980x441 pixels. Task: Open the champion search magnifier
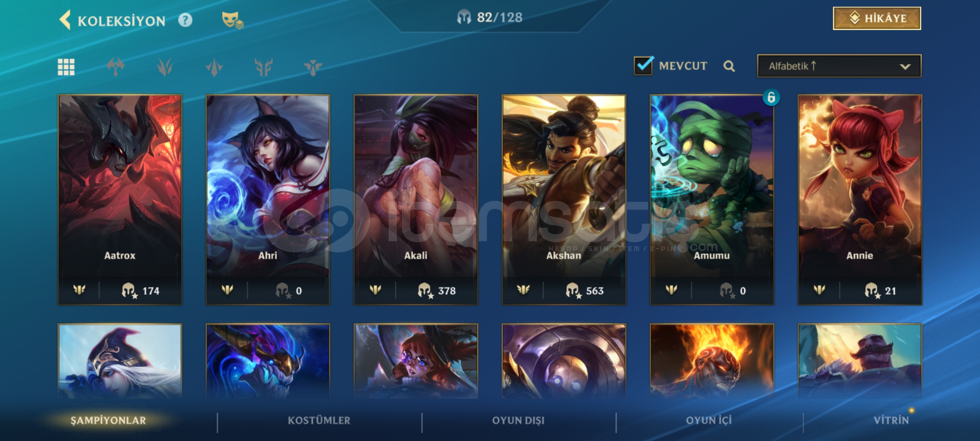tap(729, 66)
